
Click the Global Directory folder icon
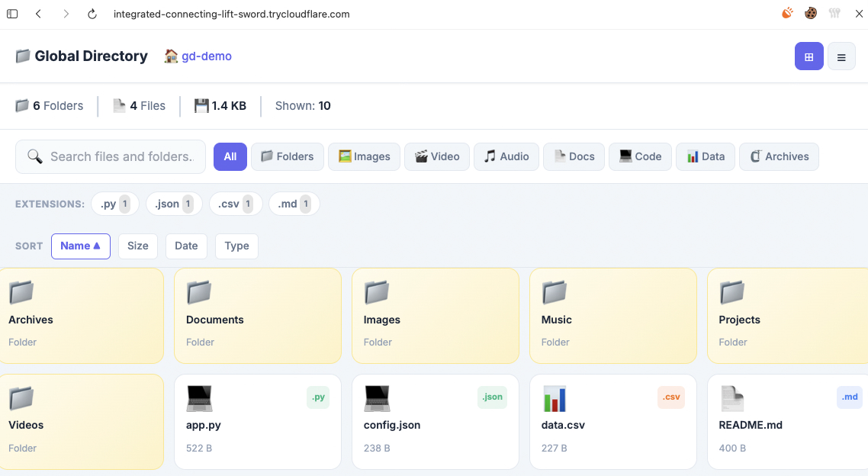[23, 56]
